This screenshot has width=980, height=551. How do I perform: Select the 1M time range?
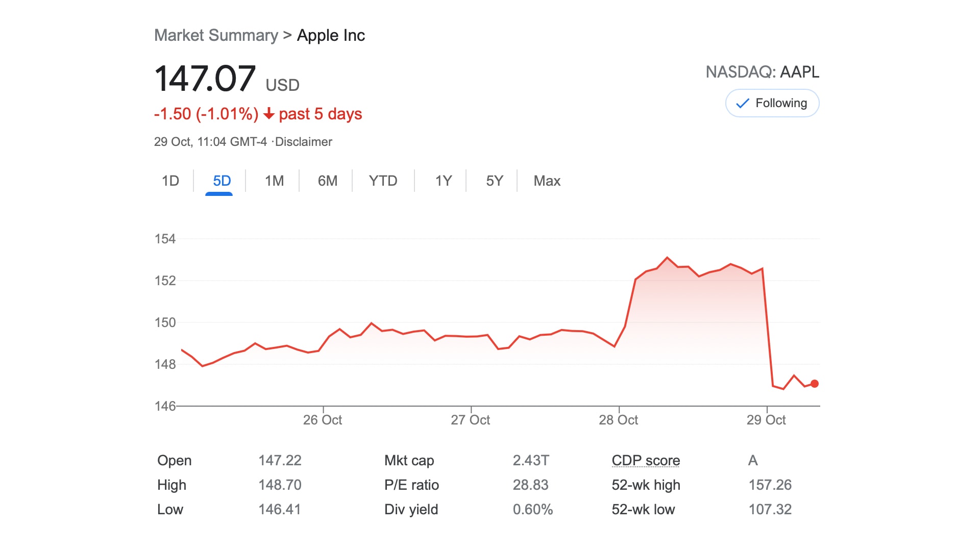pyautogui.click(x=273, y=181)
